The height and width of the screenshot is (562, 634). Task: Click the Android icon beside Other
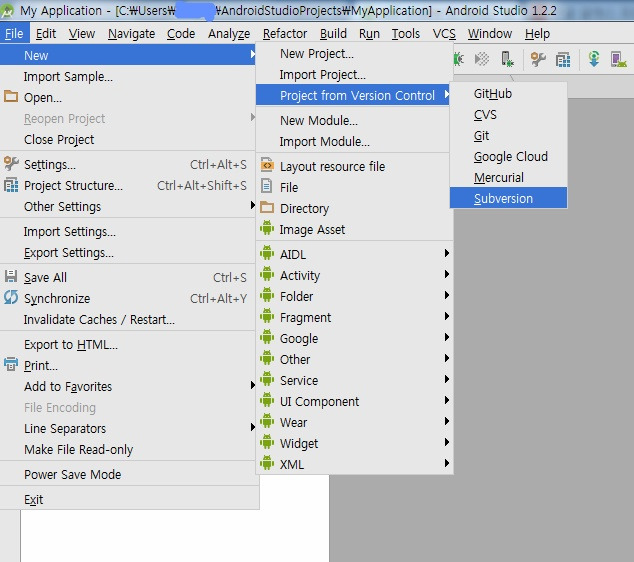pyautogui.click(x=267, y=358)
